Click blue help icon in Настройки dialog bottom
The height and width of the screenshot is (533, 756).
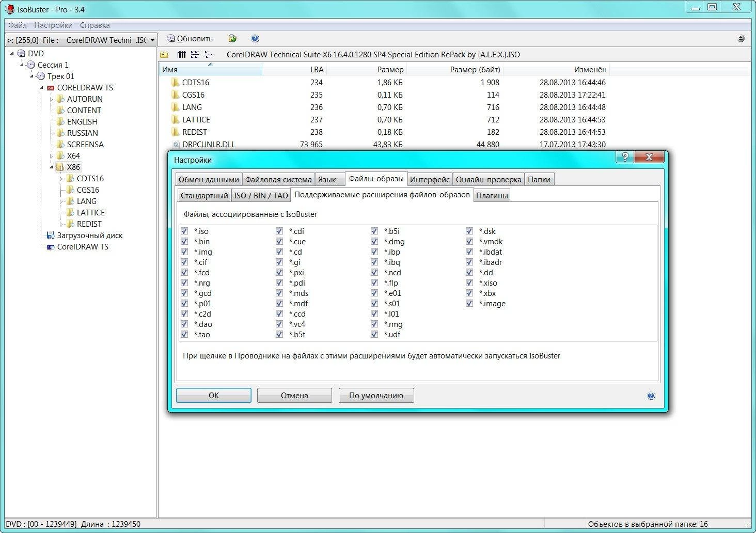pos(651,396)
